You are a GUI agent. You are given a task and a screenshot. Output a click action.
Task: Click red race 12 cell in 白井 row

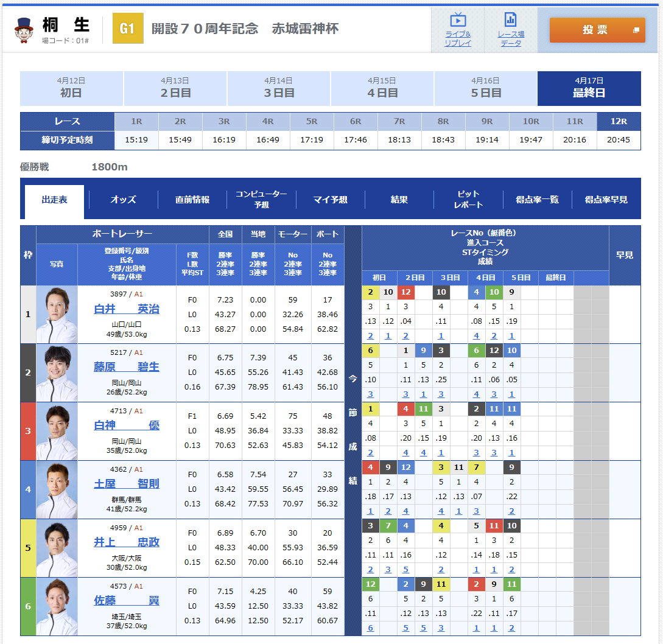coord(406,292)
